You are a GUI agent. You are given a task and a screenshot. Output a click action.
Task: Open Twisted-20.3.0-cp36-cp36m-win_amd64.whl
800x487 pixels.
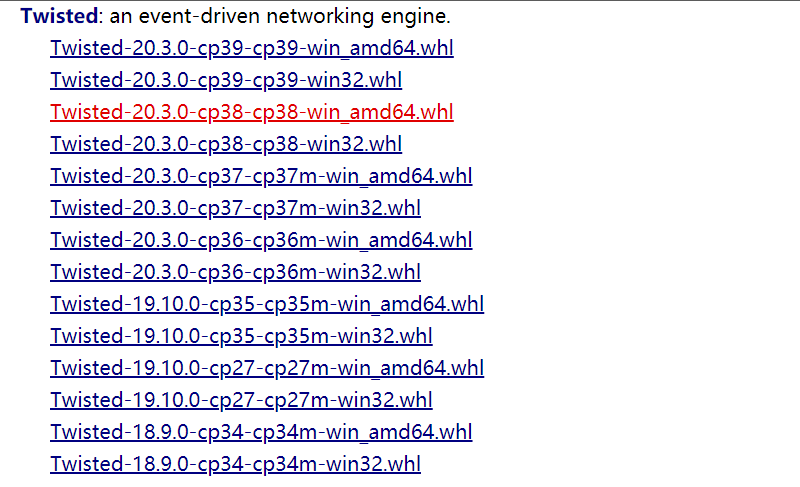pos(261,240)
